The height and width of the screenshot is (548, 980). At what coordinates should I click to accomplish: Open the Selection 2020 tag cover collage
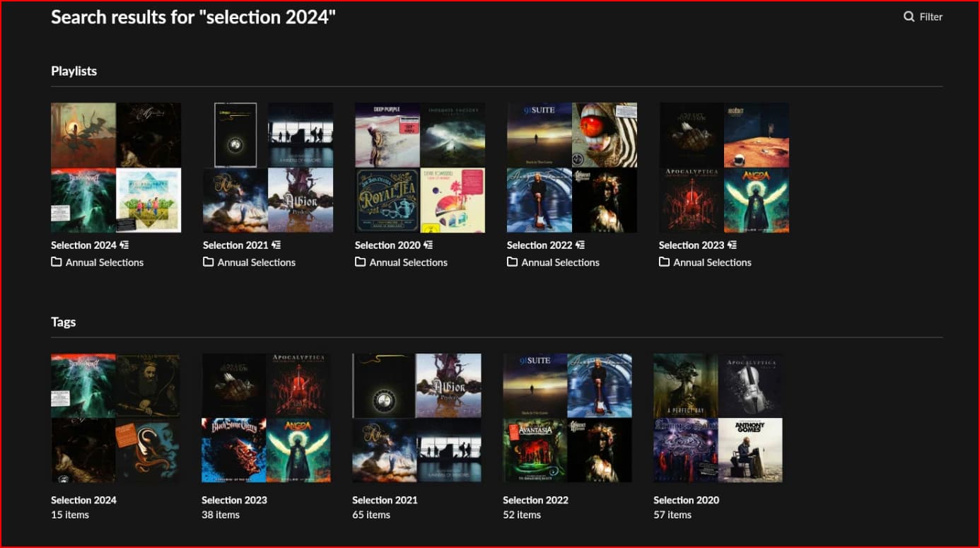[718, 418]
